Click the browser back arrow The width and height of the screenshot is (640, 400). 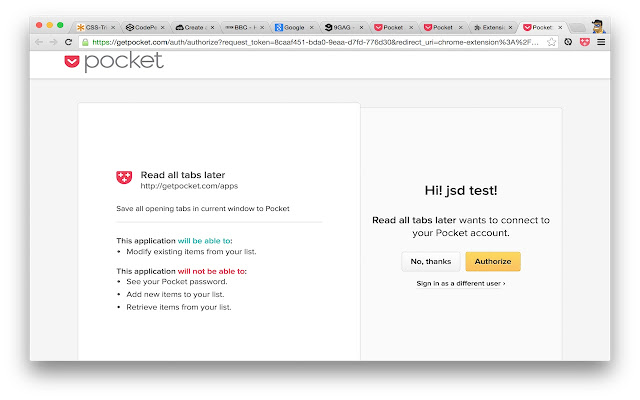(39, 42)
